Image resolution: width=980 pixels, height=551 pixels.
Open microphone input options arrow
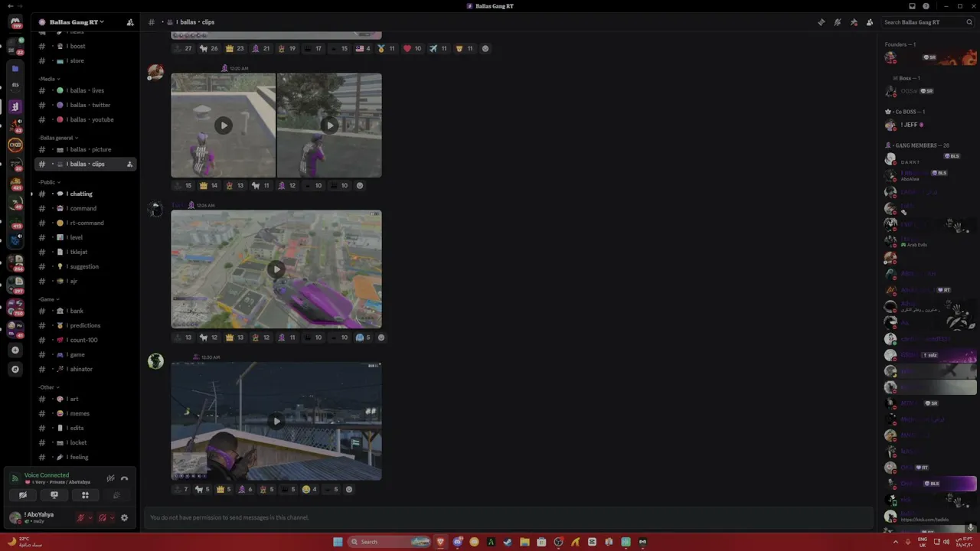[x=90, y=518]
